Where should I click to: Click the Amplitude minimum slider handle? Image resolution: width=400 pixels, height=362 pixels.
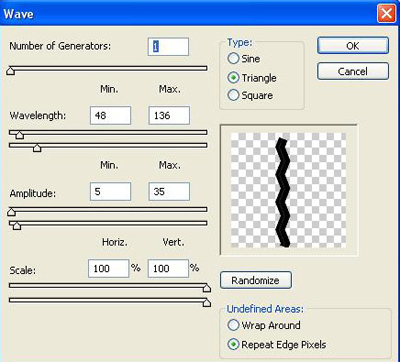pos(11,212)
